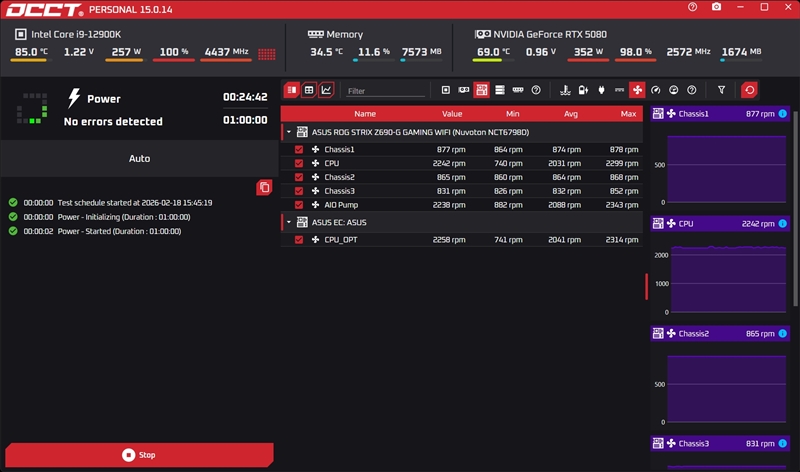Toggle frequency gauge sensor filter icon
This screenshot has width=800, height=472.
pos(656,90)
